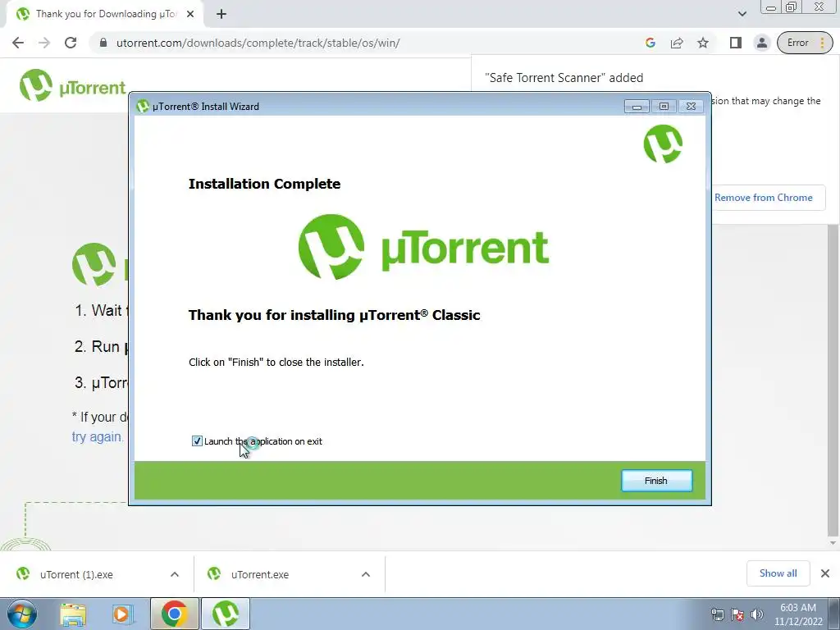Open tab search dropdown arrow

tap(742, 14)
